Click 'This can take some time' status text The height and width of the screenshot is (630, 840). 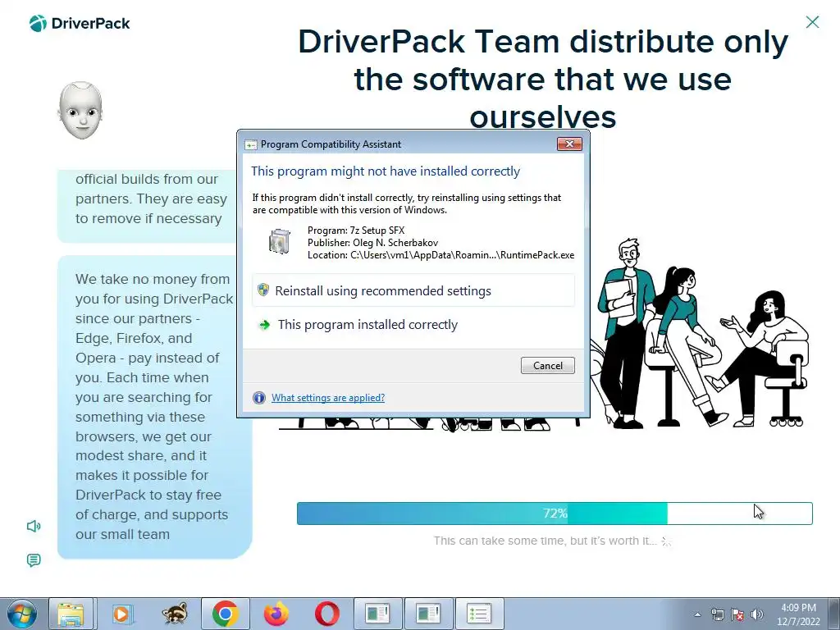pyautogui.click(x=545, y=541)
